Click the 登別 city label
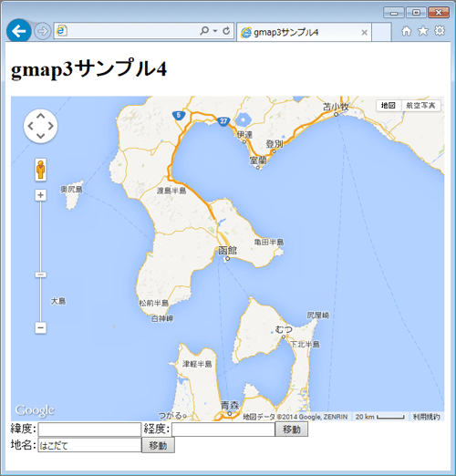The width and height of the screenshot is (456, 476). click(275, 144)
